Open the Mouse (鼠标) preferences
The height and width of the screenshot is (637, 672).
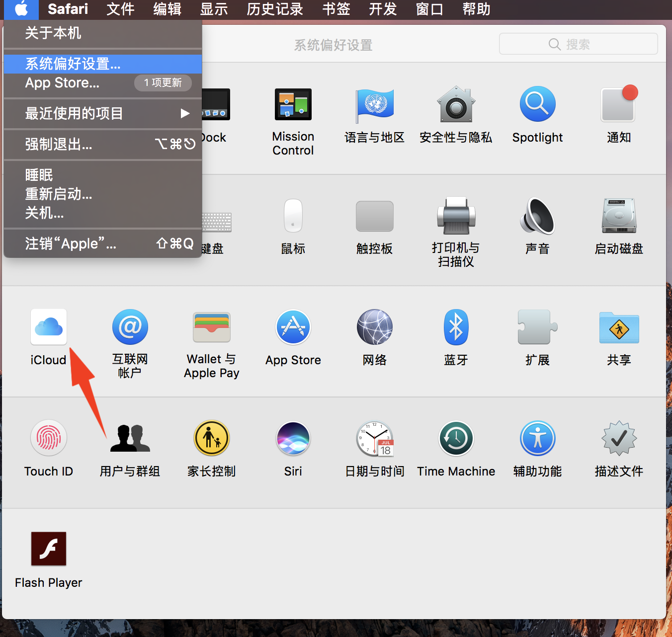click(293, 216)
